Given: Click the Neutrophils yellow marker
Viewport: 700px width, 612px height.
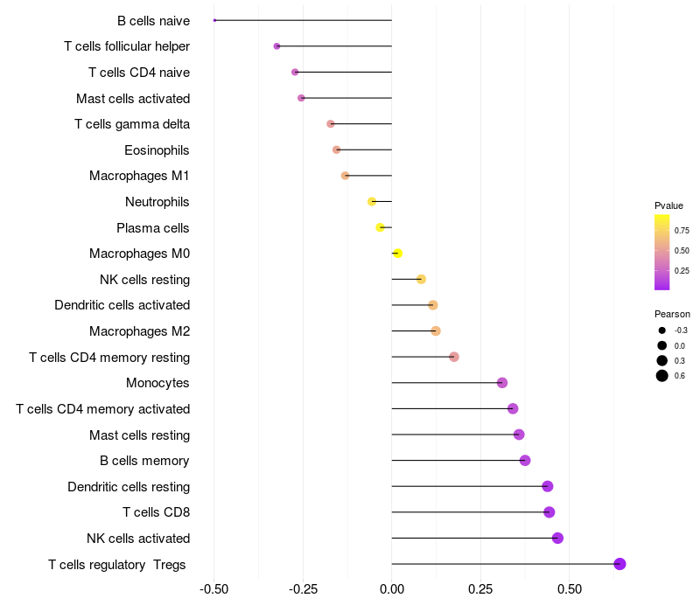Looking at the screenshot, I should coord(371,202).
